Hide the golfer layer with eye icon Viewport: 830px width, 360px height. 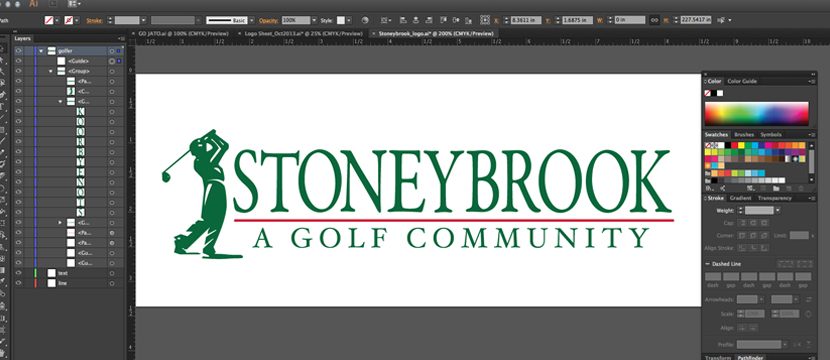tap(19, 51)
